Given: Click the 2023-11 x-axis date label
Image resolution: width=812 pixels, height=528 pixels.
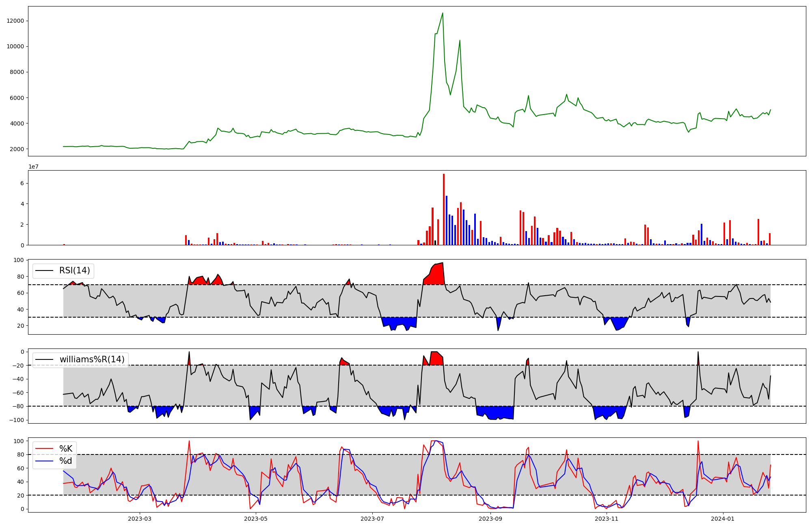Looking at the screenshot, I should (607, 519).
